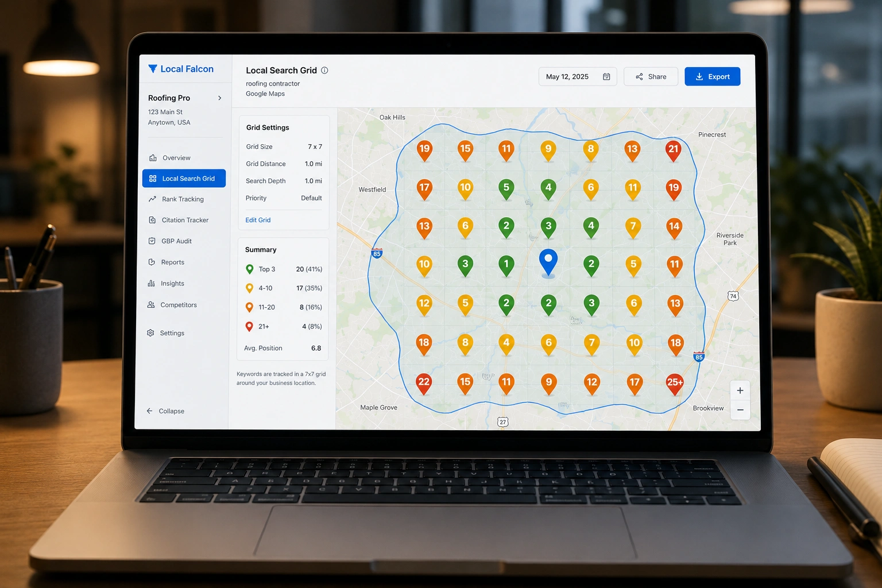Click the route 74 highway shield

click(733, 296)
